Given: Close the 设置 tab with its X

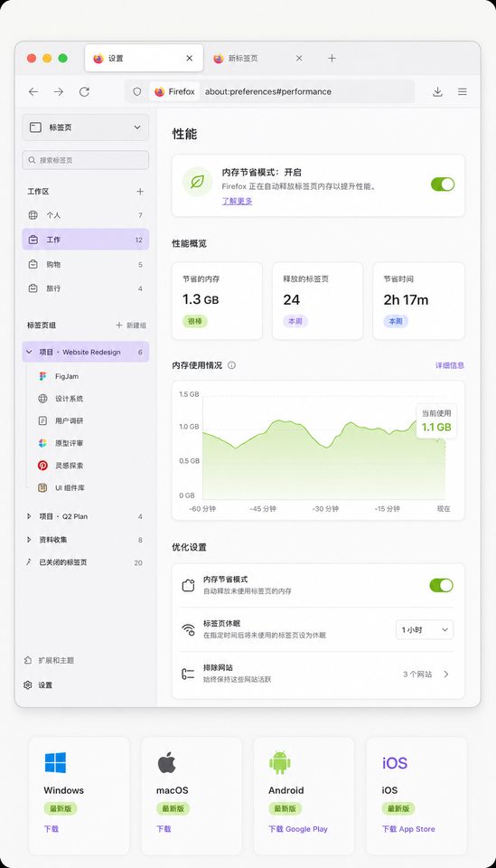Looking at the screenshot, I should 189,58.
